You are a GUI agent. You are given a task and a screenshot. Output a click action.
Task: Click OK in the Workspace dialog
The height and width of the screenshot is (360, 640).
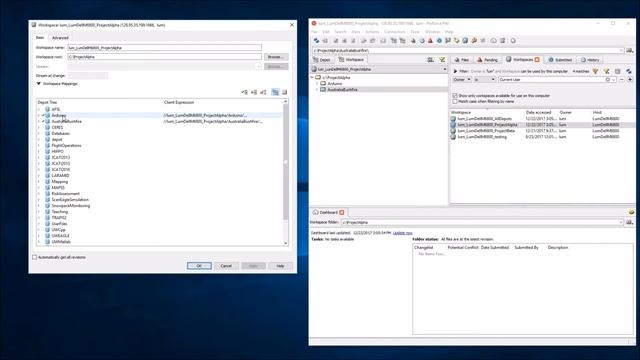(199, 266)
